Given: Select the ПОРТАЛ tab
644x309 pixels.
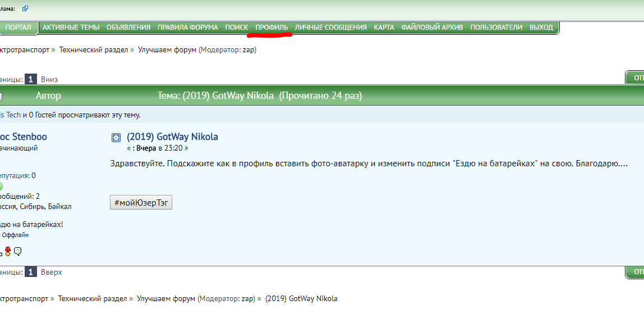Looking at the screenshot, I should [x=20, y=27].
